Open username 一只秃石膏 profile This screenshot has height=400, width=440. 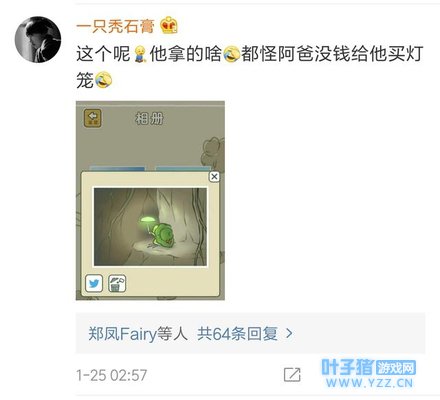[115, 26]
